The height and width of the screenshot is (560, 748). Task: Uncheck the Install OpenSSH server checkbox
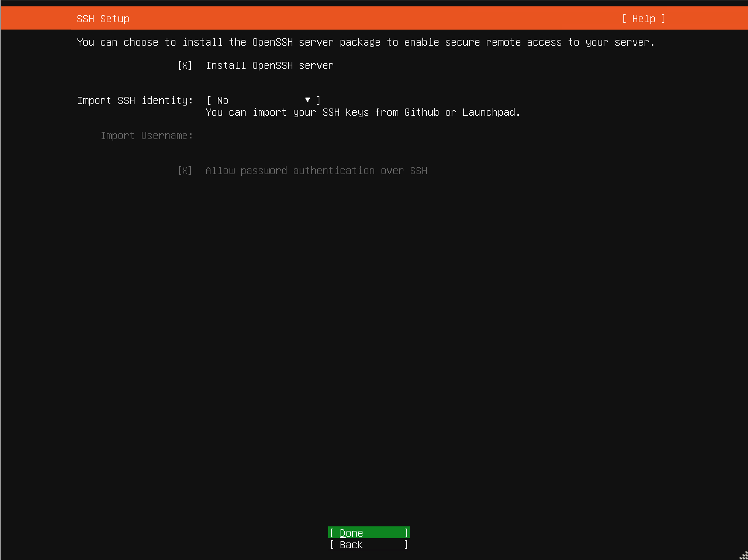185,65
